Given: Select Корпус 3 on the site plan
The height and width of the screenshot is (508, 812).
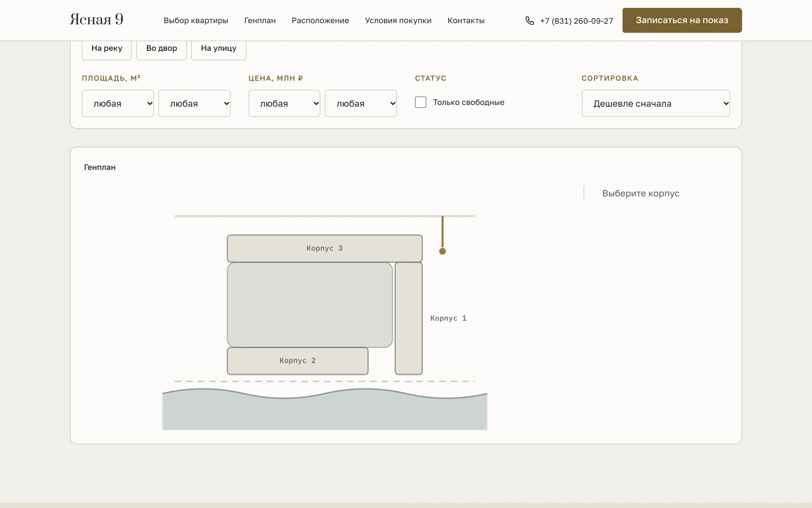Looking at the screenshot, I should pos(325,248).
